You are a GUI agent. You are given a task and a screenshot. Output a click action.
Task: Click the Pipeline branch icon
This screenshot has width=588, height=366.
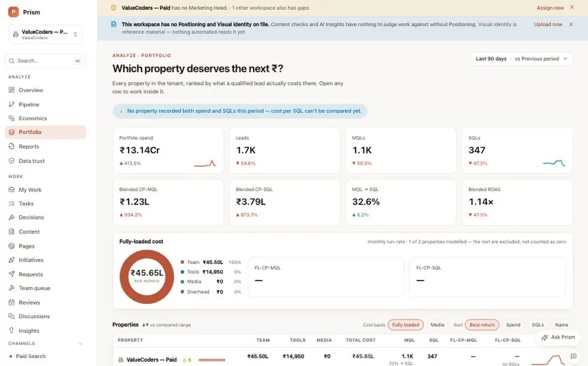(12, 105)
